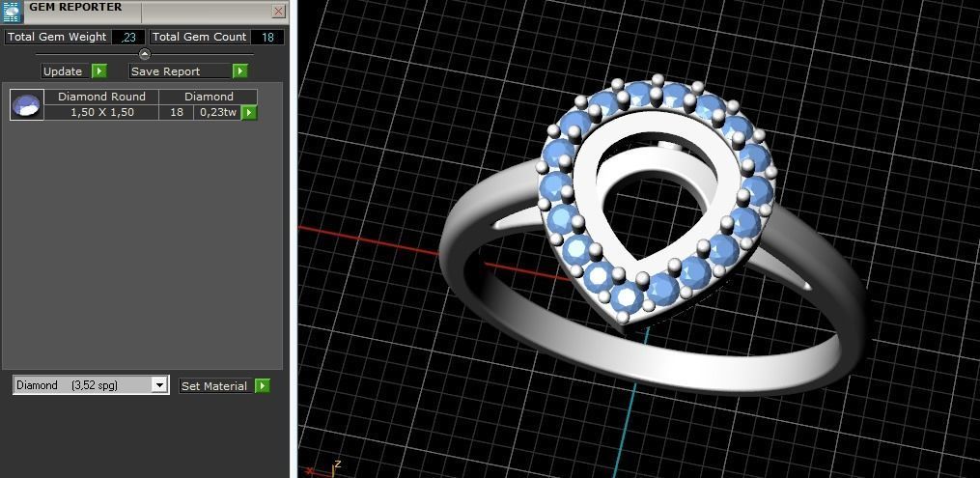Image resolution: width=980 pixels, height=478 pixels.
Task: Click the 0,23tw weight cell
Action: [x=218, y=112]
